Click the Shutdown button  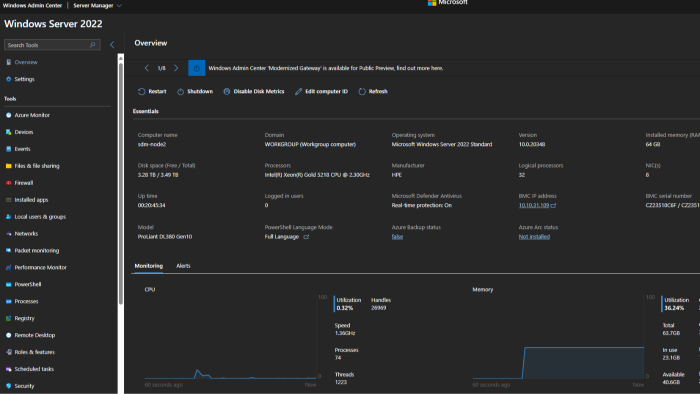pyautogui.click(x=195, y=91)
